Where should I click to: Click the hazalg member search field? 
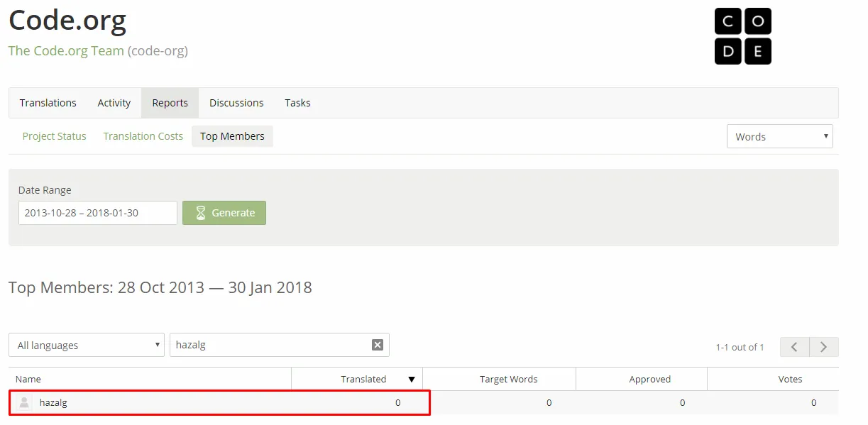[280, 345]
